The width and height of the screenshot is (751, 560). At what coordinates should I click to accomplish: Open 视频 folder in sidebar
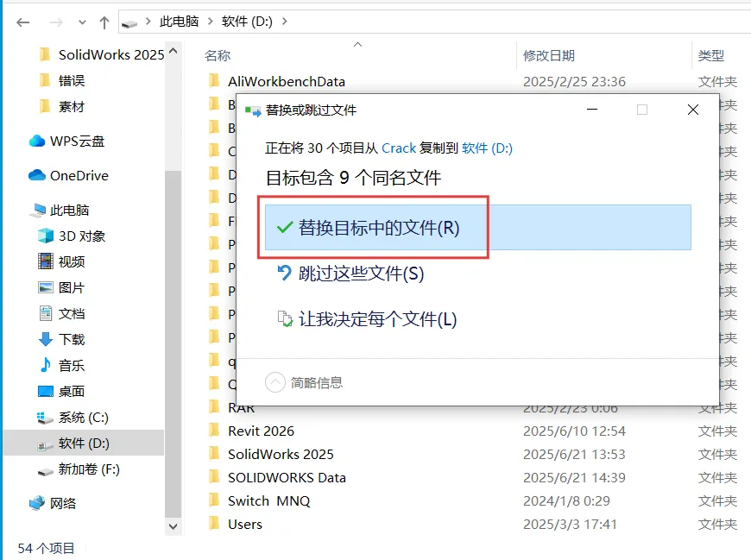pos(62,261)
